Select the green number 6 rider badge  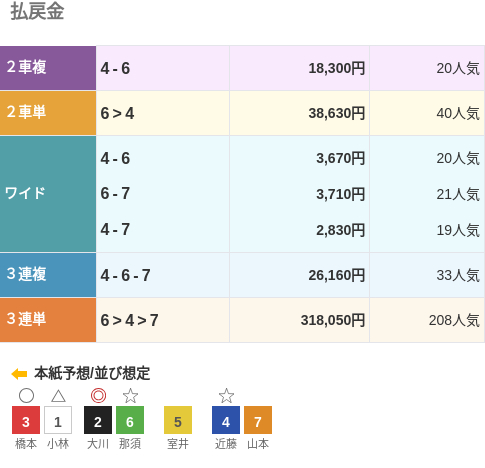click(x=130, y=420)
